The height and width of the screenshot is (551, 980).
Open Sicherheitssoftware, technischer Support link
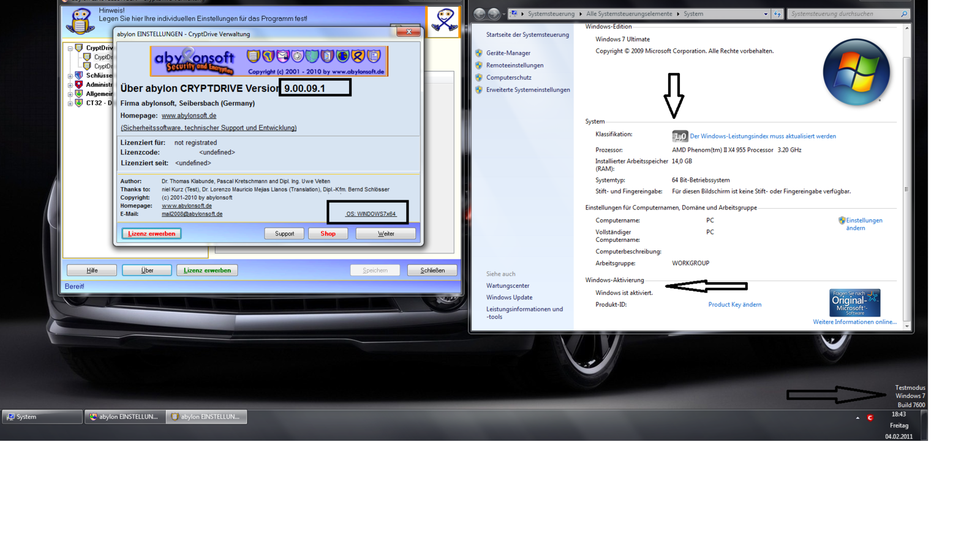tap(208, 128)
